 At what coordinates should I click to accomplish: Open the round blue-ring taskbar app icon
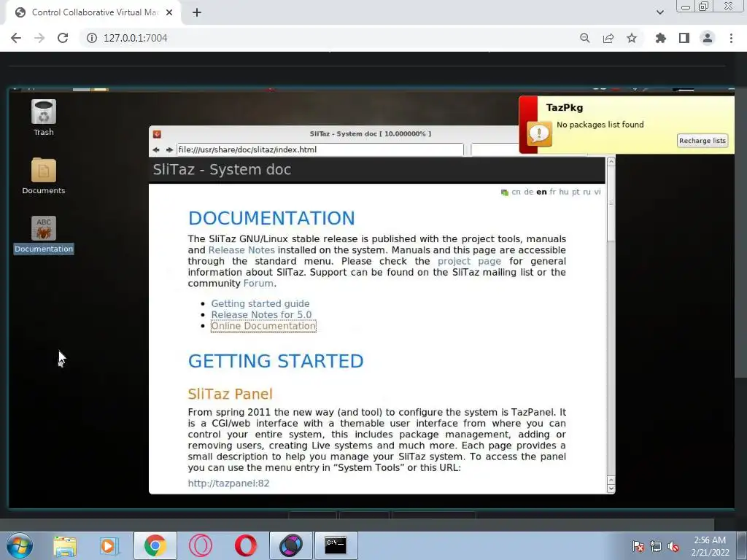click(x=291, y=545)
